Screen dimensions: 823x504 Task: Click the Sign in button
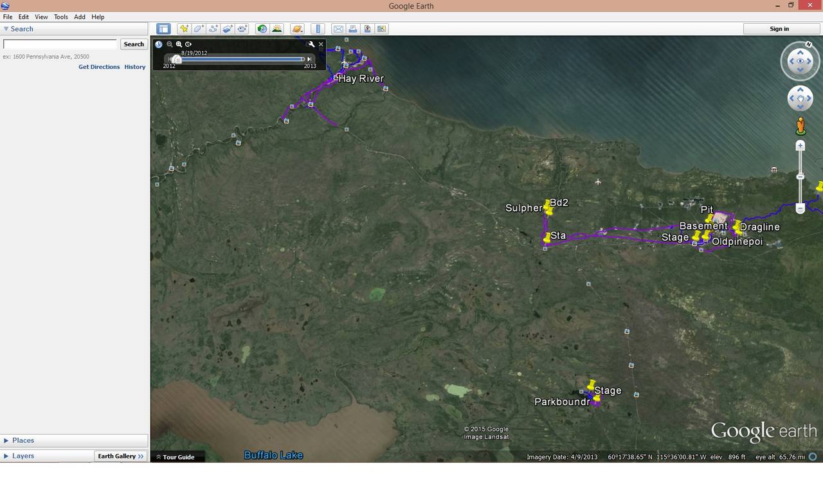(x=779, y=29)
